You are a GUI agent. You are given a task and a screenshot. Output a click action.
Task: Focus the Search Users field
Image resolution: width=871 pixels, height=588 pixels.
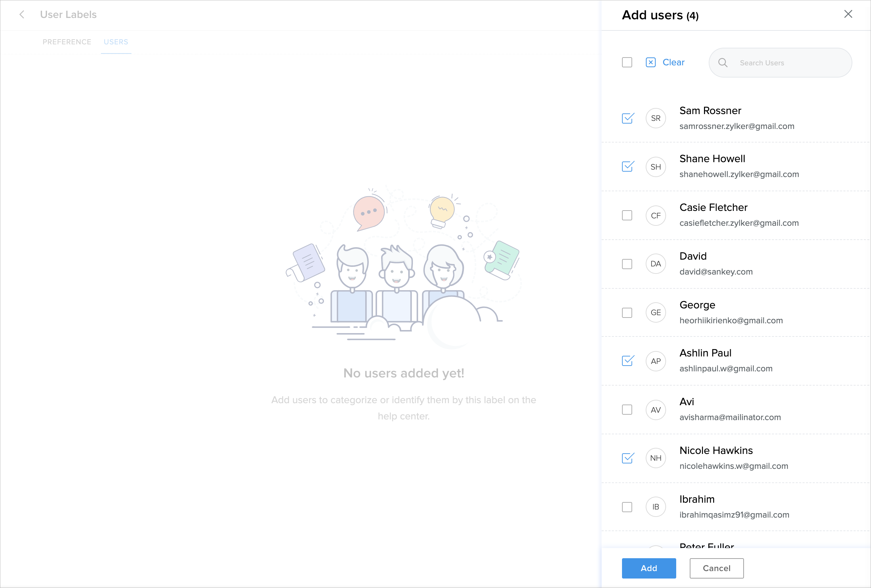787,63
